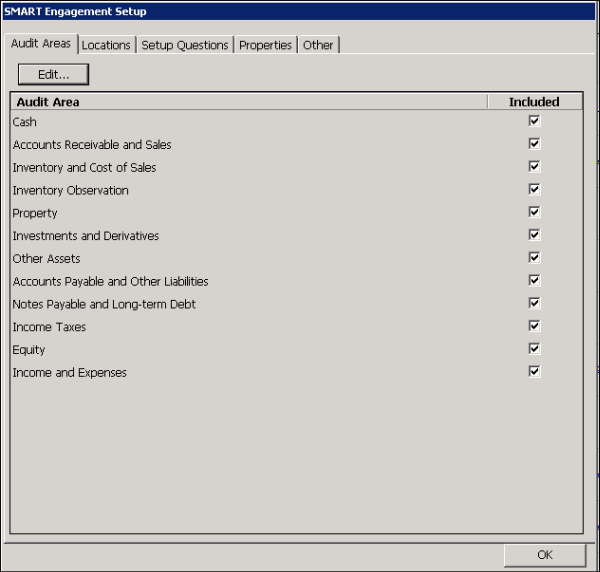Image resolution: width=600 pixels, height=572 pixels.
Task: Open the Locations tab
Action: tap(106, 45)
